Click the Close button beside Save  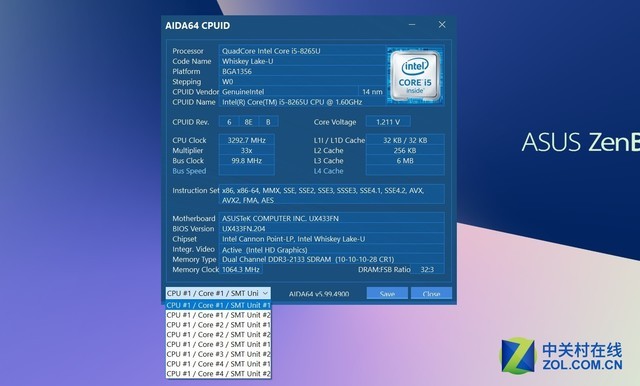(431, 293)
